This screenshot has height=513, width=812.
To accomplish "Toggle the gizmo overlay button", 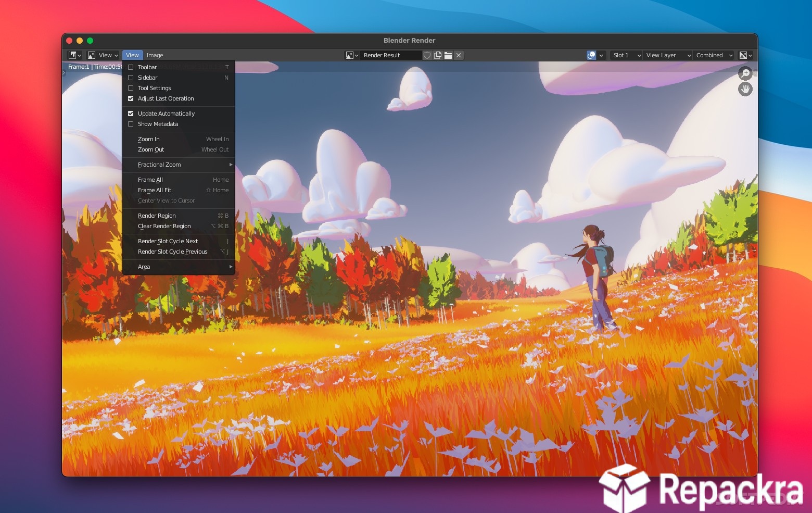I will (591, 55).
